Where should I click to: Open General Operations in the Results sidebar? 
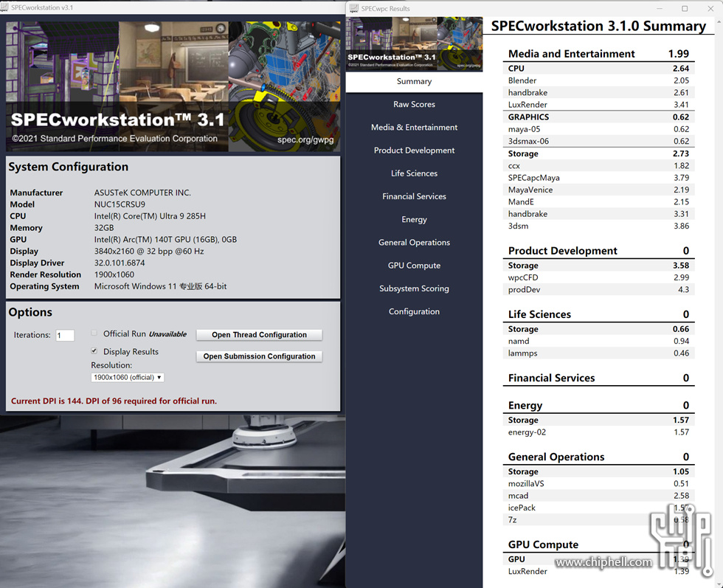click(x=414, y=243)
